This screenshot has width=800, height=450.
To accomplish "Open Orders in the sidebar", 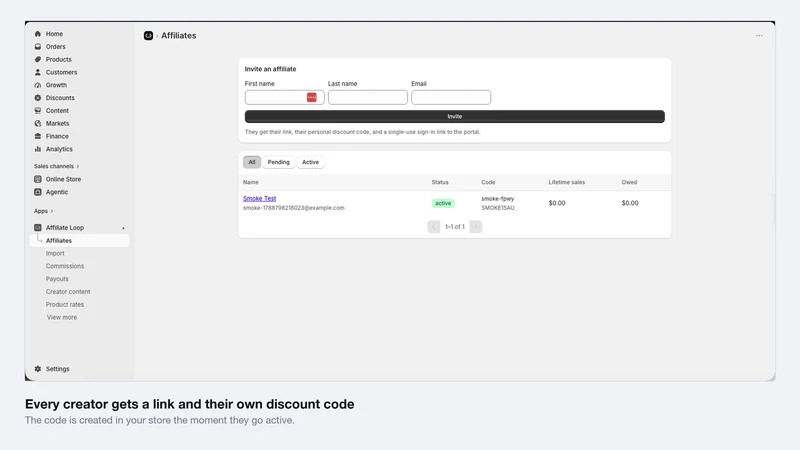I will point(56,46).
